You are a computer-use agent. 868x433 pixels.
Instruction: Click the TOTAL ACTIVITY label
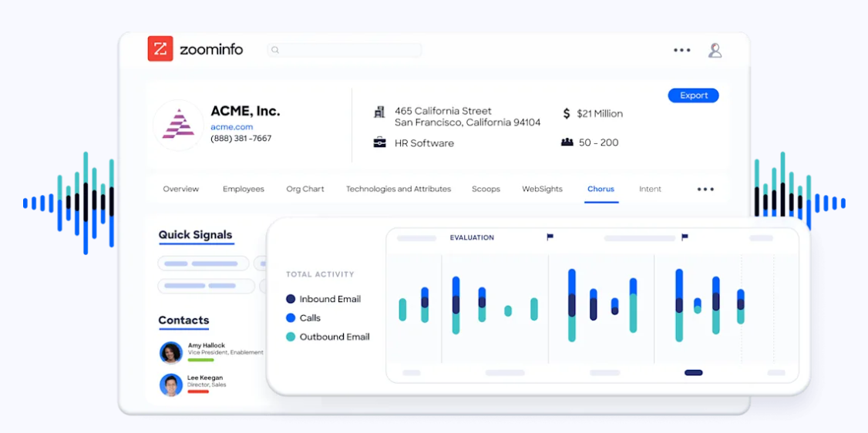320,274
